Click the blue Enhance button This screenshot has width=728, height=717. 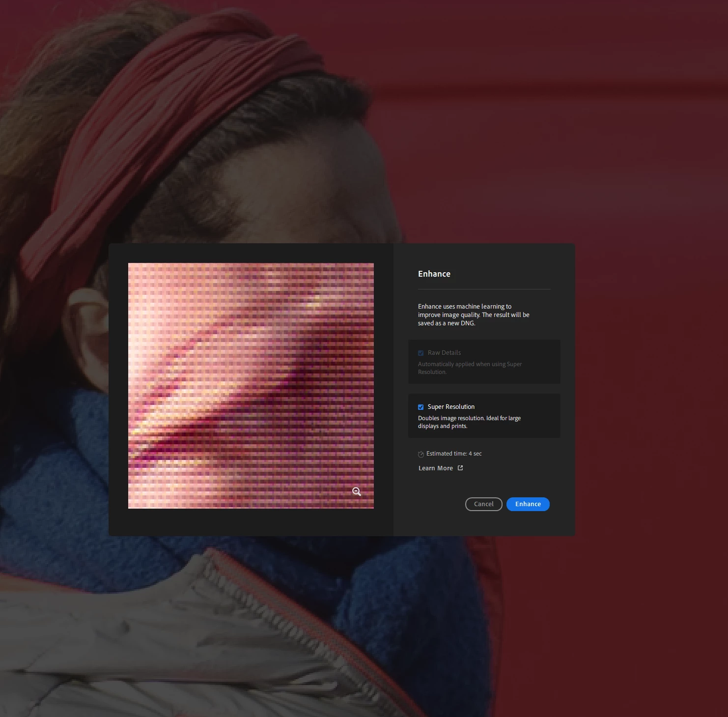528,504
